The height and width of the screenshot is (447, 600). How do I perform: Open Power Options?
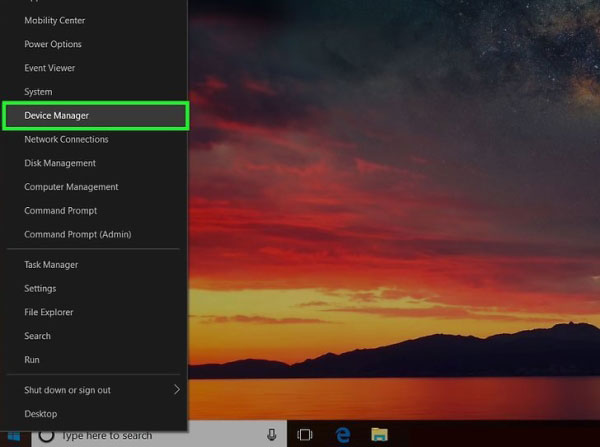coord(53,44)
